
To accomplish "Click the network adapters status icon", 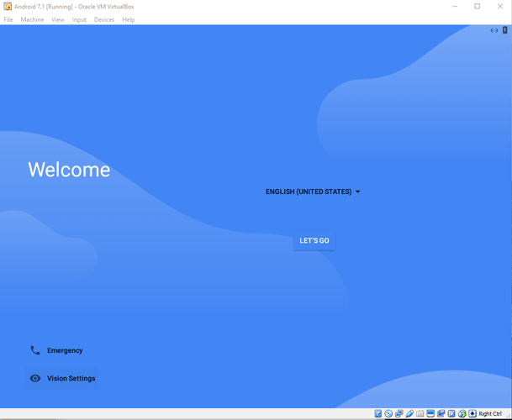I will (x=399, y=413).
